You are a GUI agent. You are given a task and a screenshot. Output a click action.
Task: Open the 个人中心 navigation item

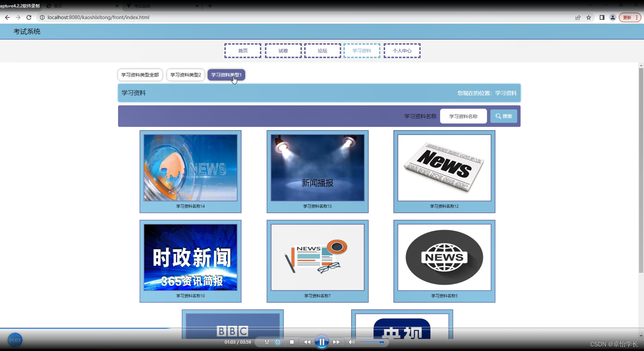point(402,51)
